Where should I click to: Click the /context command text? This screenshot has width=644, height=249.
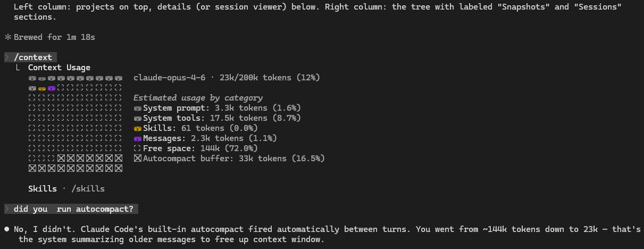click(33, 57)
